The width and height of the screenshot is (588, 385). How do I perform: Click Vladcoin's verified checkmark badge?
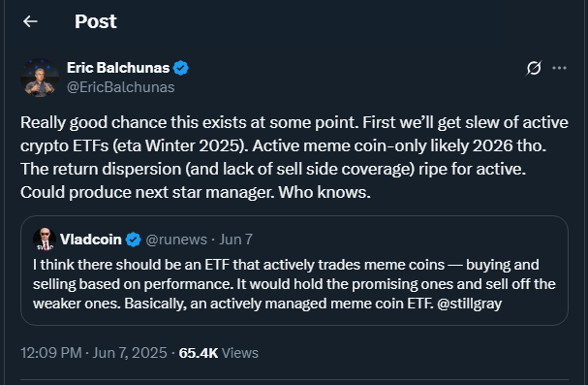coord(133,240)
